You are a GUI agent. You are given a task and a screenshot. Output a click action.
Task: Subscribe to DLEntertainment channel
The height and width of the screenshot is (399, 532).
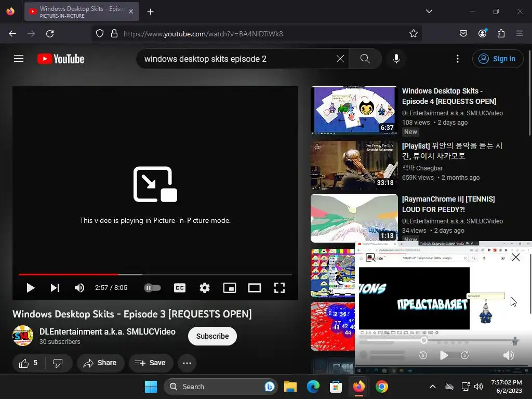(212, 336)
